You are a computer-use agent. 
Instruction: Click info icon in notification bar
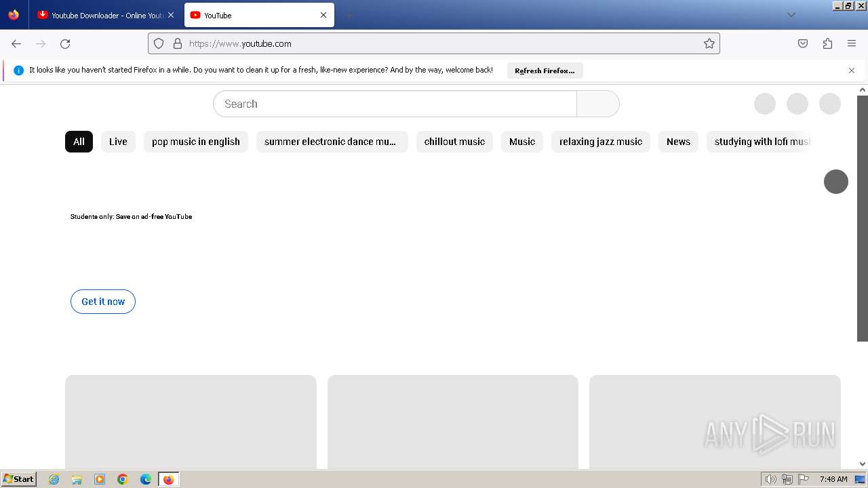click(x=18, y=70)
